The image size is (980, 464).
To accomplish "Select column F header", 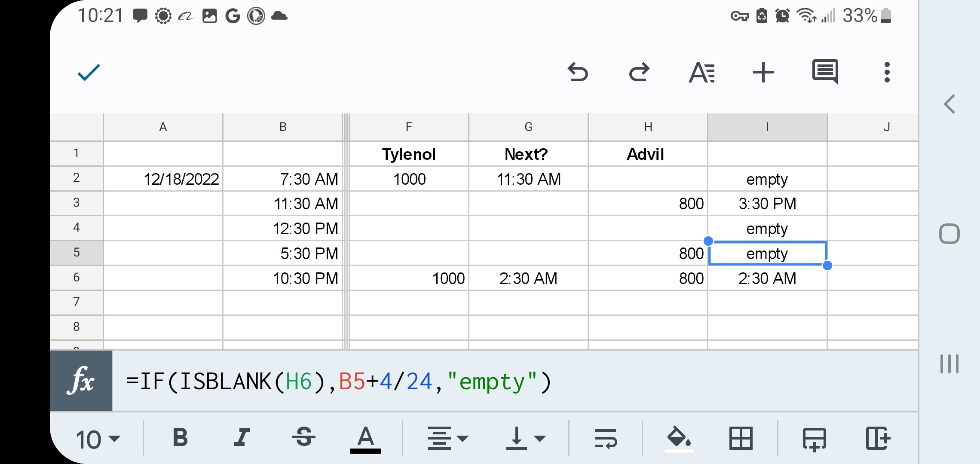I will pyautogui.click(x=409, y=127).
